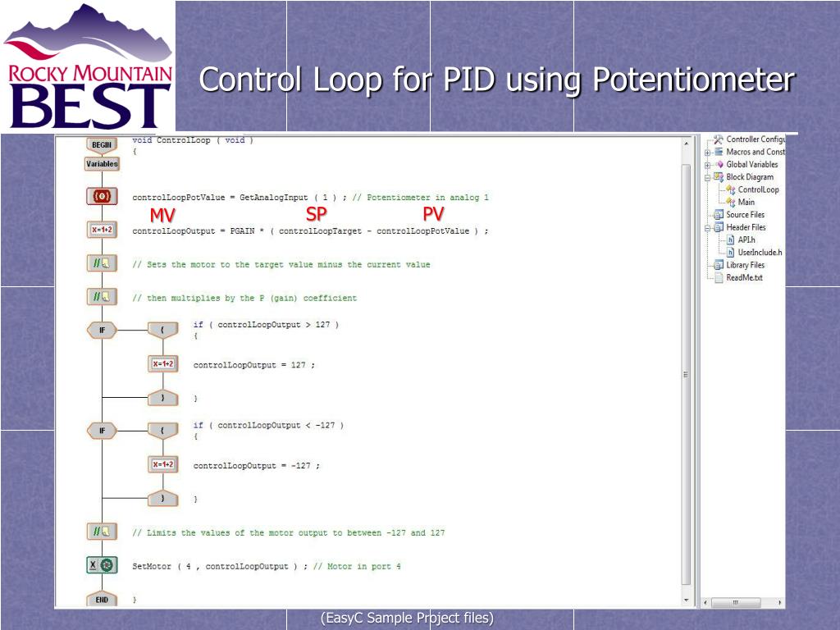
Task: Select the END block in the flowchart
Action: (102, 600)
